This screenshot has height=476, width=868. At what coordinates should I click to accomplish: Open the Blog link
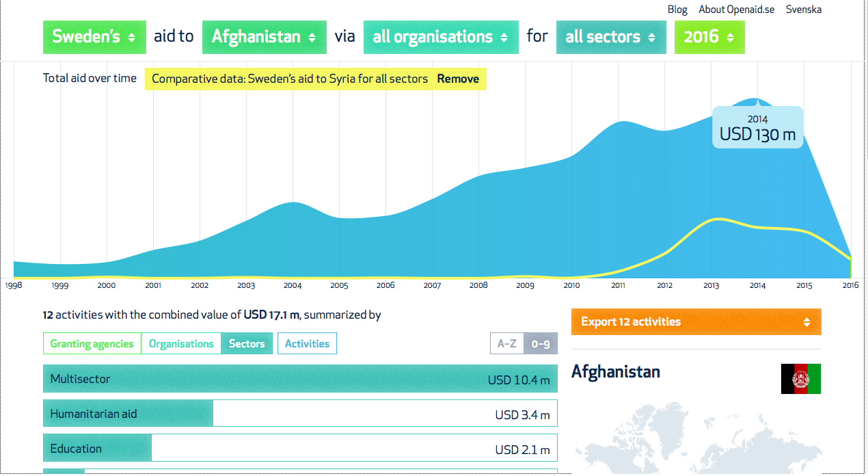pyautogui.click(x=677, y=10)
